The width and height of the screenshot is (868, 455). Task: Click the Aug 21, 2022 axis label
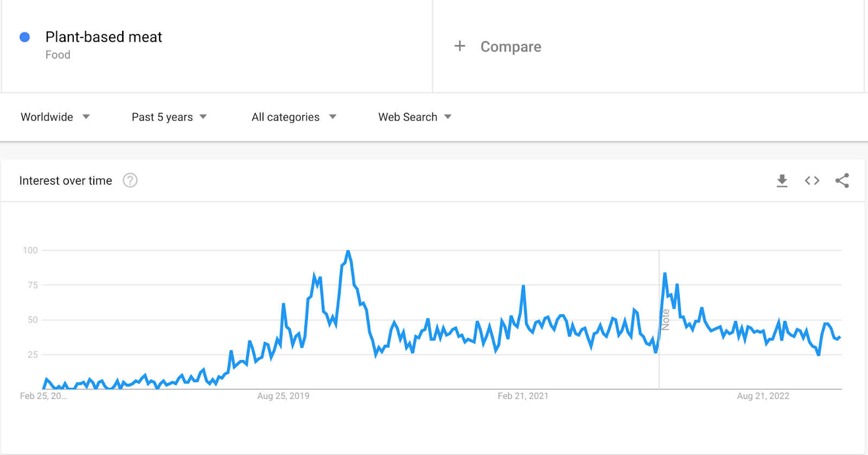click(x=763, y=396)
